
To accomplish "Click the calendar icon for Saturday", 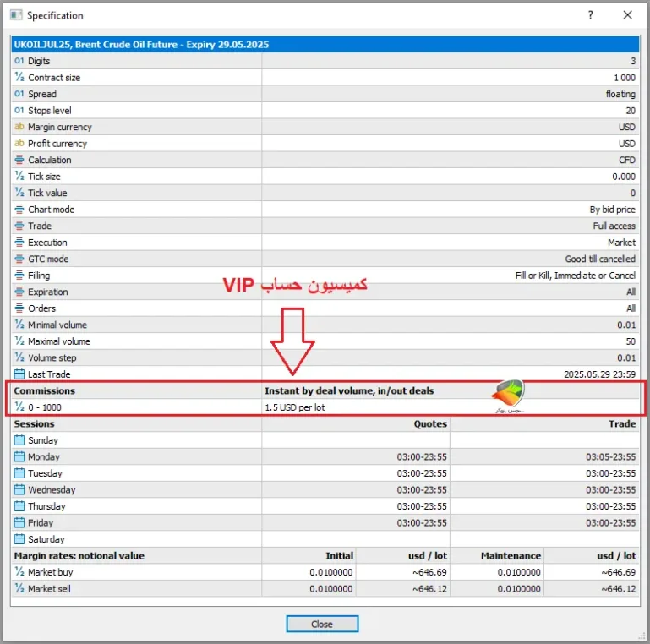I will click(19, 538).
